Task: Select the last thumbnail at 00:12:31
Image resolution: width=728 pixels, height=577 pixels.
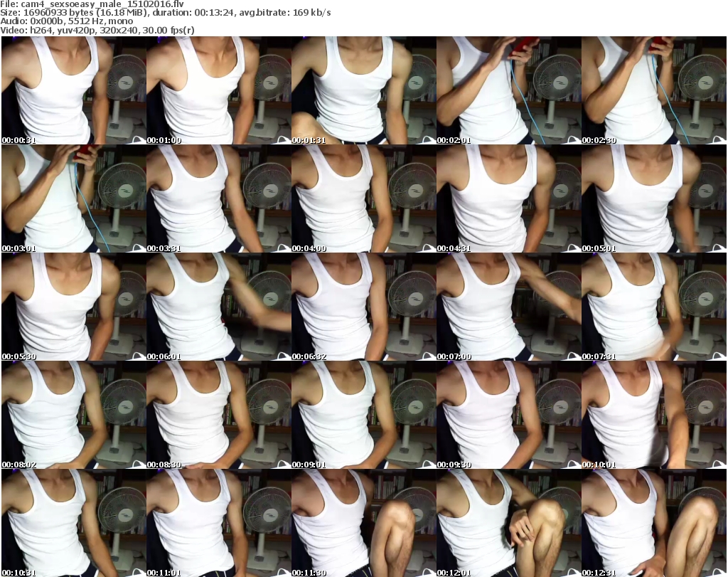Action: point(654,523)
